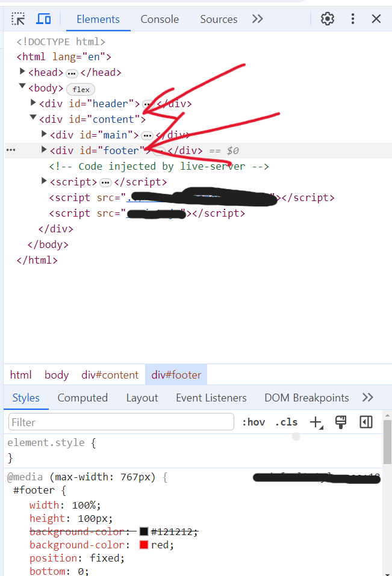The image size is (392, 576).
Task: Click div#content in the breadcrumb bar
Action: tap(110, 375)
